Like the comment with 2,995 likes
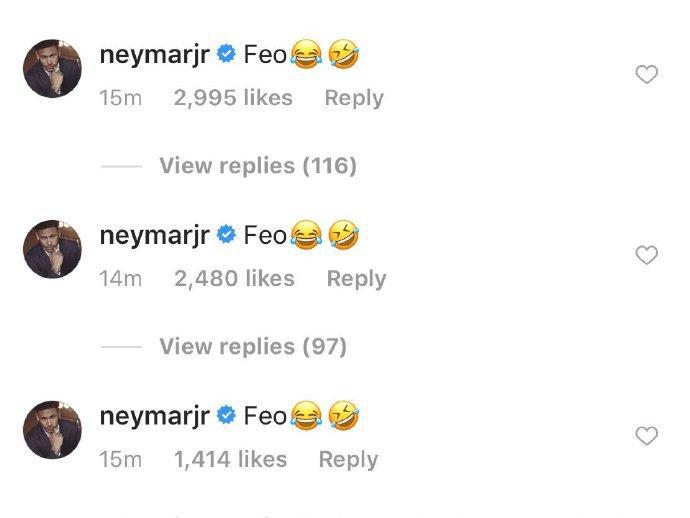 click(646, 74)
